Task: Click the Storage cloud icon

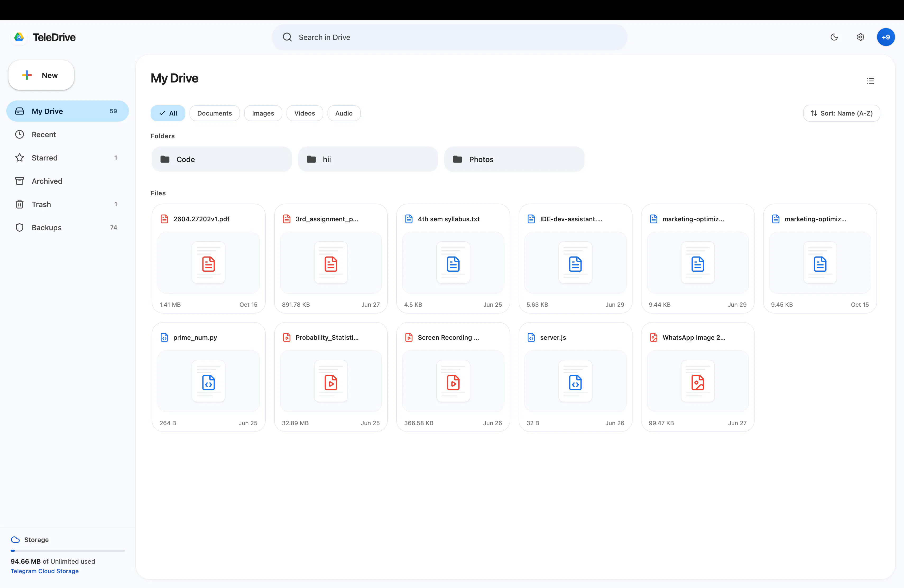Action: pyautogui.click(x=15, y=540)
